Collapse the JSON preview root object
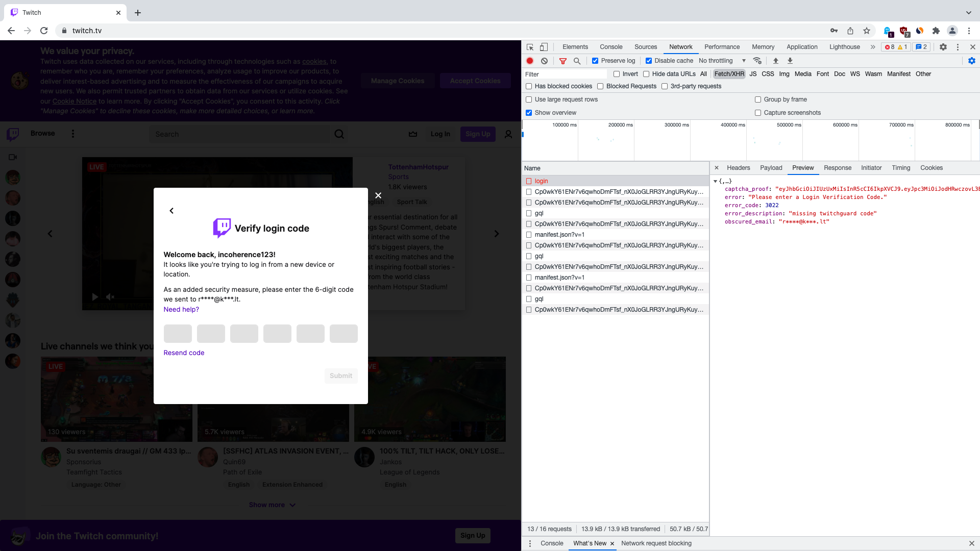This screenshot has width=980, height=551. pyautogui.click(x=715, y=181)
